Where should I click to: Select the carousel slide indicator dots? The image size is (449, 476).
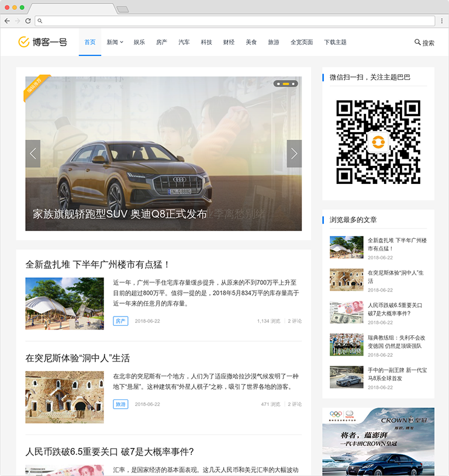[x=286, y=84]
